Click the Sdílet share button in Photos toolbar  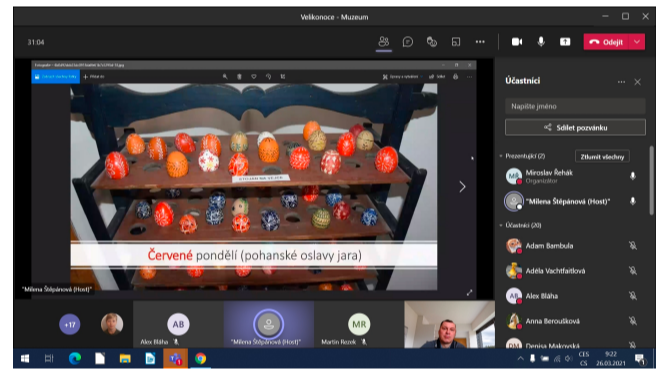437,77
